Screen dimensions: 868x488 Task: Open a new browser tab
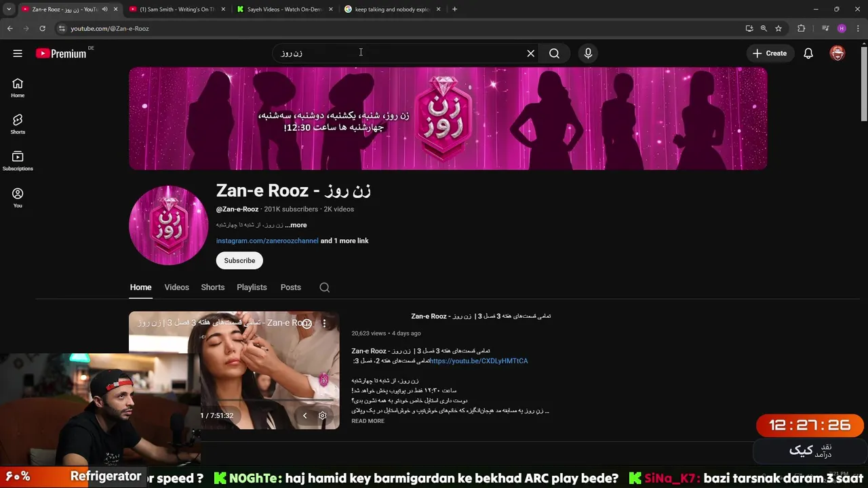pos(454,9)
